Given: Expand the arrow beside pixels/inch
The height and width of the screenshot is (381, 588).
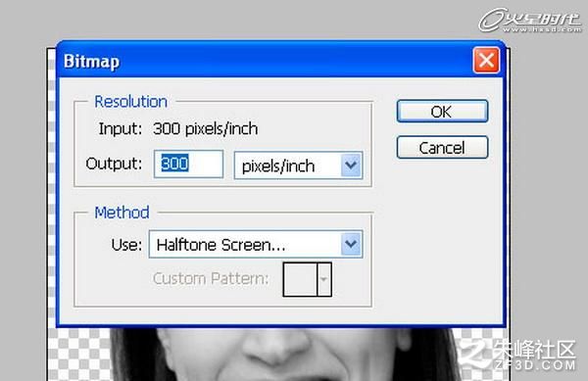Looking at the screenshot, I should tap(351, 166).
